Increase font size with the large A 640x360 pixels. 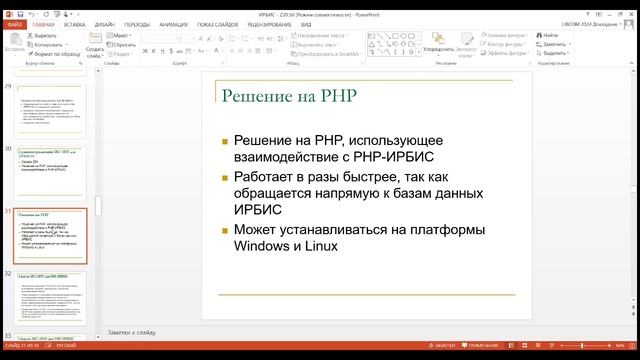pos(200,39)
